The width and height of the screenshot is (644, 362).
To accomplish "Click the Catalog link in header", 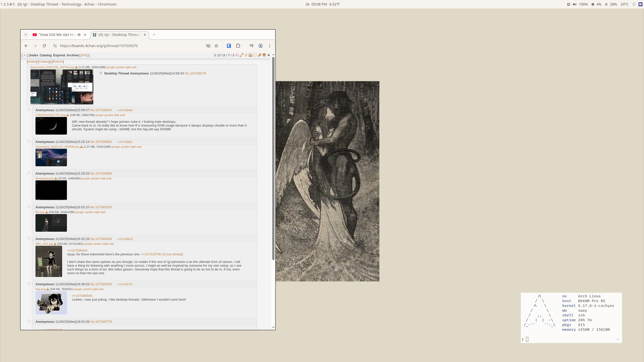I will 46,55.
